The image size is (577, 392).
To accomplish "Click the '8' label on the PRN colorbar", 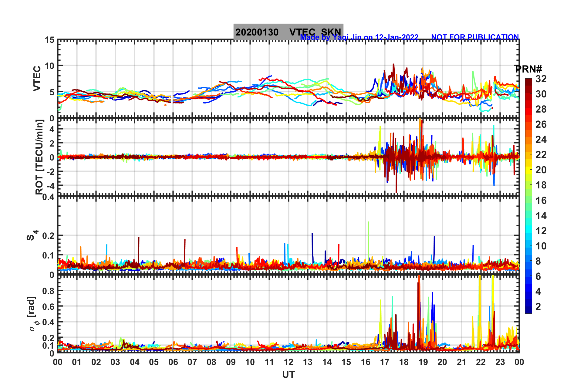I will (x=538, y=261).
